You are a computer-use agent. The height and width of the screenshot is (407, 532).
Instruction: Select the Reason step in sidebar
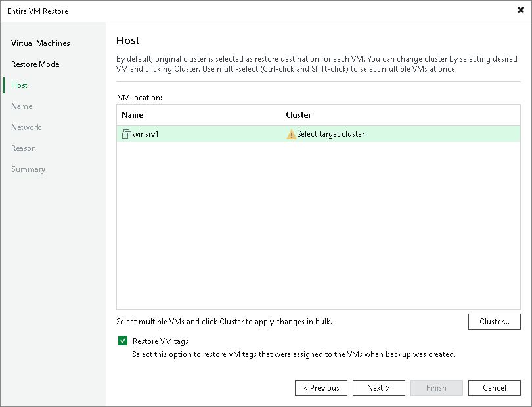24,148
